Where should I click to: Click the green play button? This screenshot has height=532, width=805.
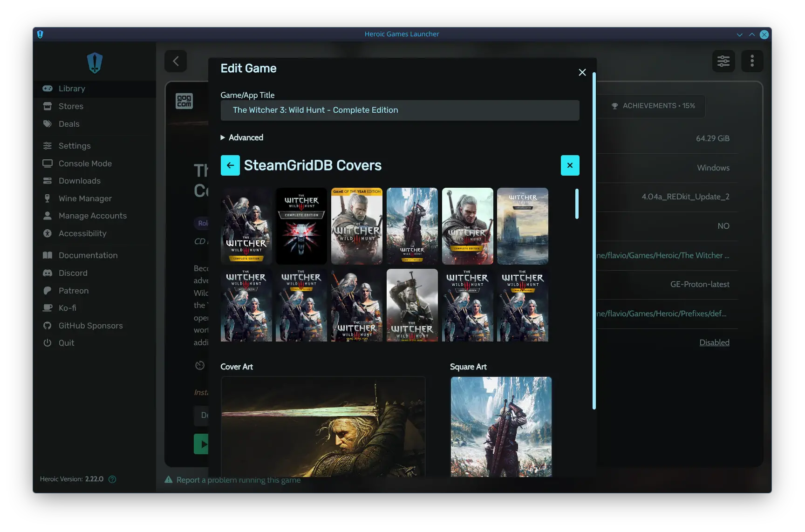click(201, 444)
